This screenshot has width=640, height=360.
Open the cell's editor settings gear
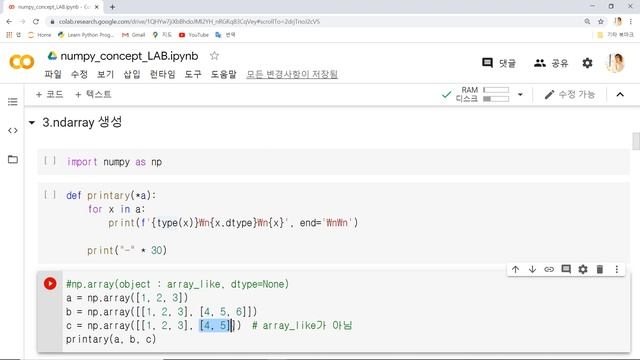pyautogui.click(x=583, y=269)
